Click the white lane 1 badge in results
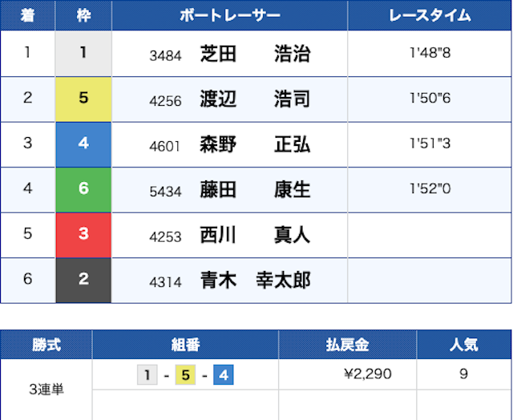Viewport: 513px width, 420px height. click(83, 54)
